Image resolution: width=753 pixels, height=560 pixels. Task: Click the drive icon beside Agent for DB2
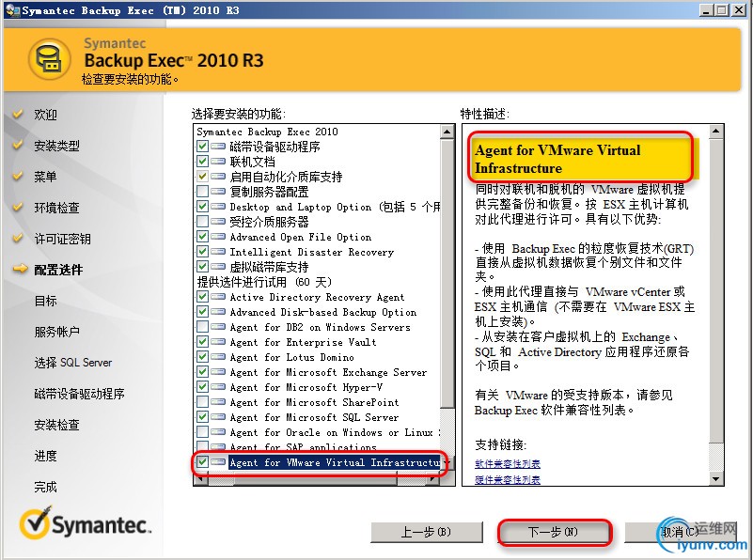(x=218, y=327)
